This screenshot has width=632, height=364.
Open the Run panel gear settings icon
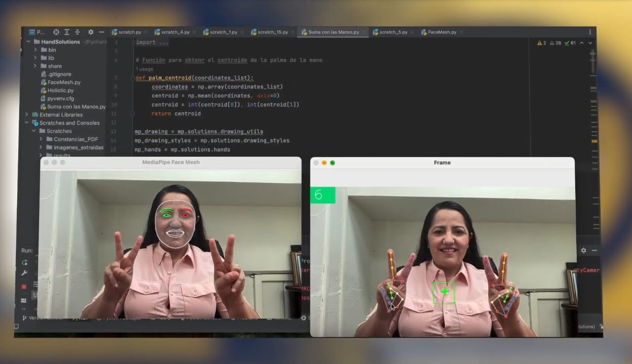(584, 251)
